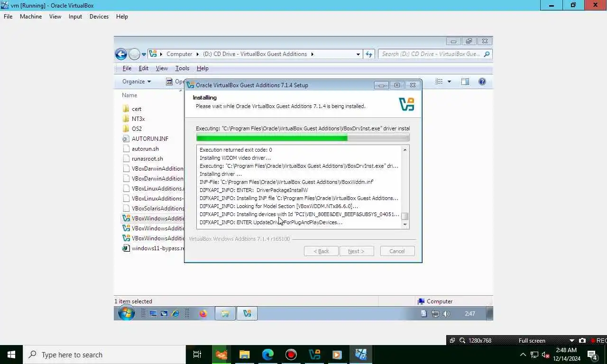Open the VirtualBox Input menu
The width and height of the screenshot is (607, 364).
tap(75, 17)
